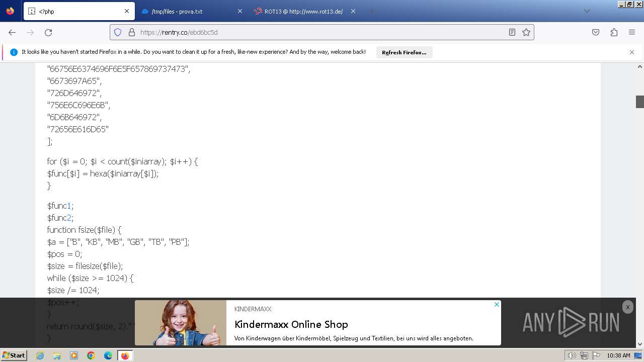Launch Chrome from taskbar
Image resolution: width=644 pixels, height=362 pixels.
pyautogui.click(x=91, y=355)
